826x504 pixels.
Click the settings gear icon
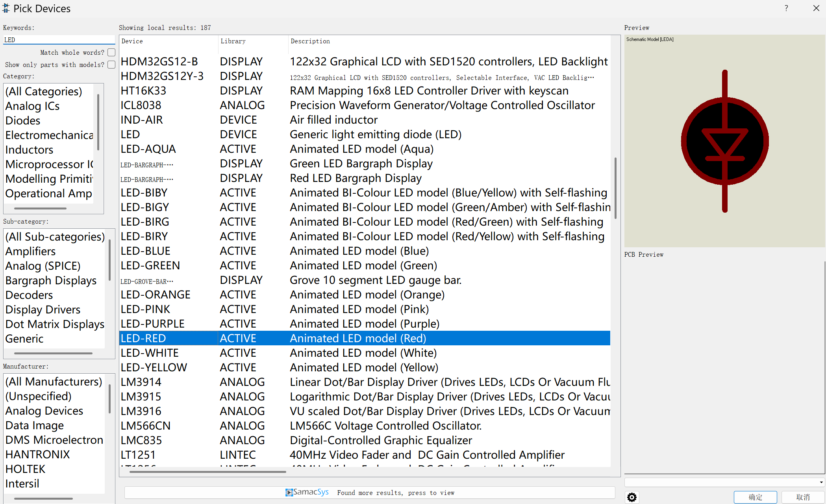tap(632, 497)
